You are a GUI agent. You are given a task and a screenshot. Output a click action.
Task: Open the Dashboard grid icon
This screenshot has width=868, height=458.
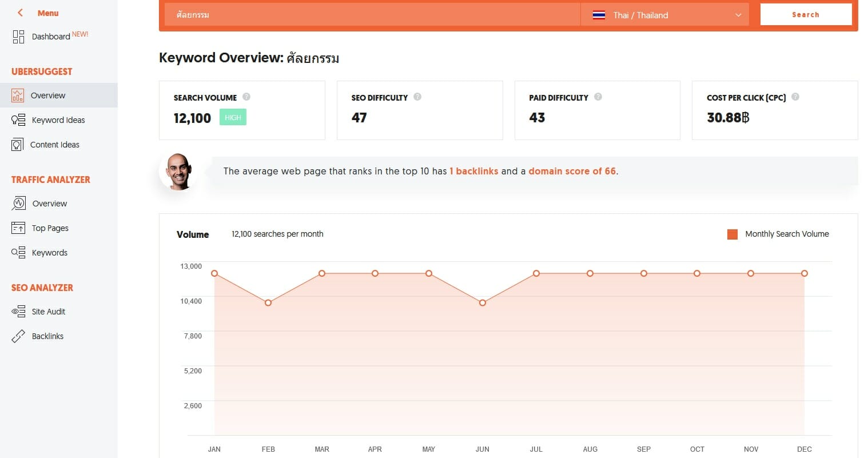[18, 37]
